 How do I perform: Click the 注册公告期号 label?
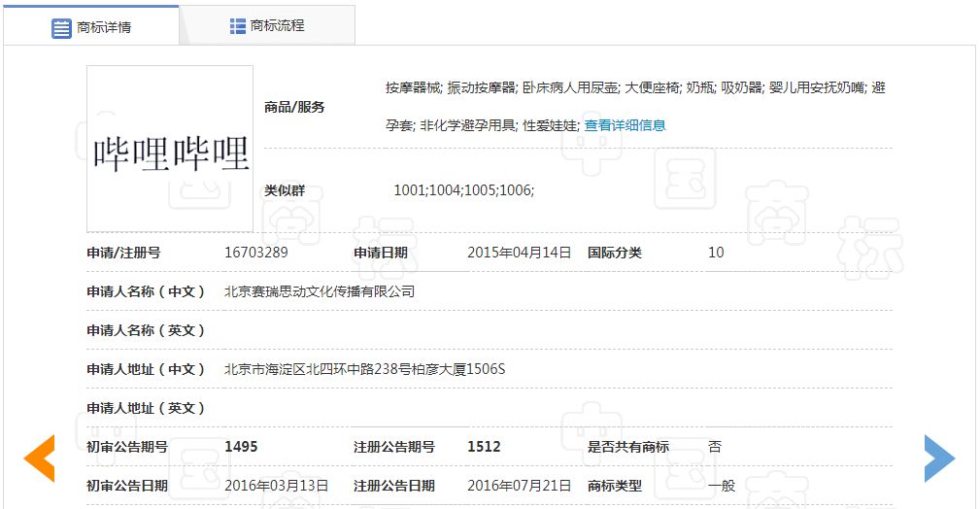(394, 447)
